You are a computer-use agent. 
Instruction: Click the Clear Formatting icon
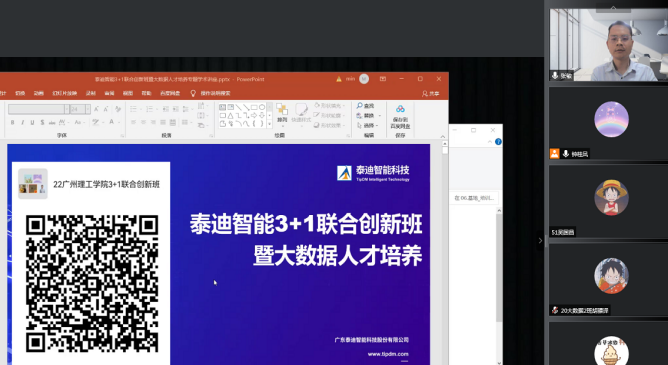pyautogui.click(x=118, y=109)
